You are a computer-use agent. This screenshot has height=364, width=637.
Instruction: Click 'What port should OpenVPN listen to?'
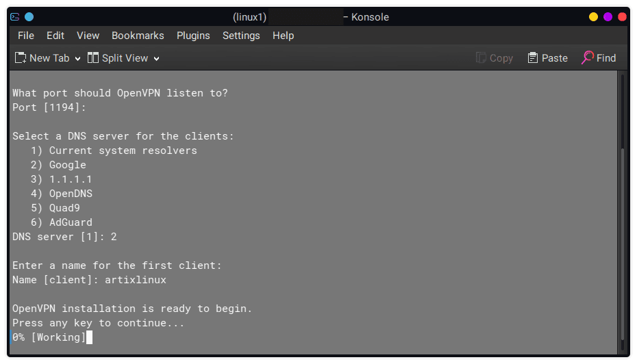click(x=121, y=93)
